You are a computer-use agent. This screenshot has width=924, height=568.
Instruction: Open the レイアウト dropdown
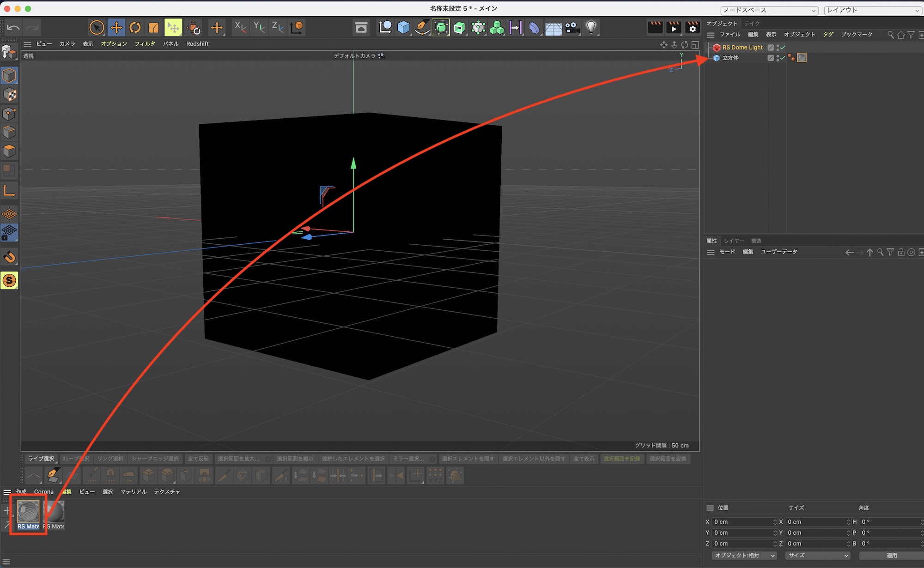click(x=873, y=10)
